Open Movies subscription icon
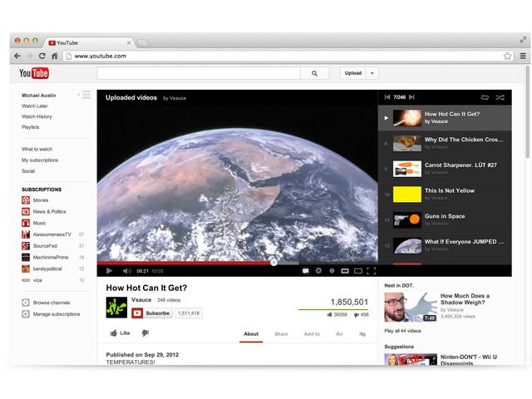This screenshot has height=399, width=532. click(26, 200)
